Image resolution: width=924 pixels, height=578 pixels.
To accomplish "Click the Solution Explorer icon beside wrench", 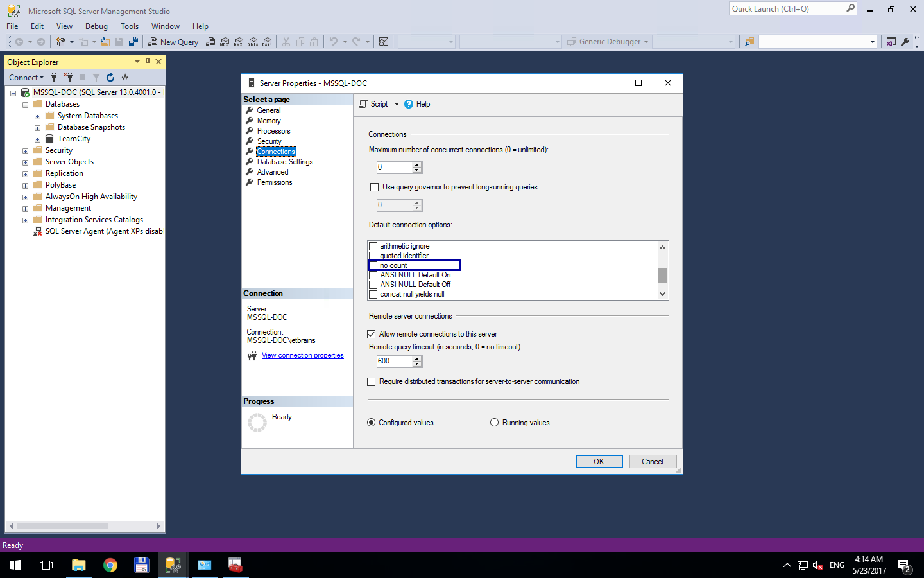I will click(x=891, y=42).
